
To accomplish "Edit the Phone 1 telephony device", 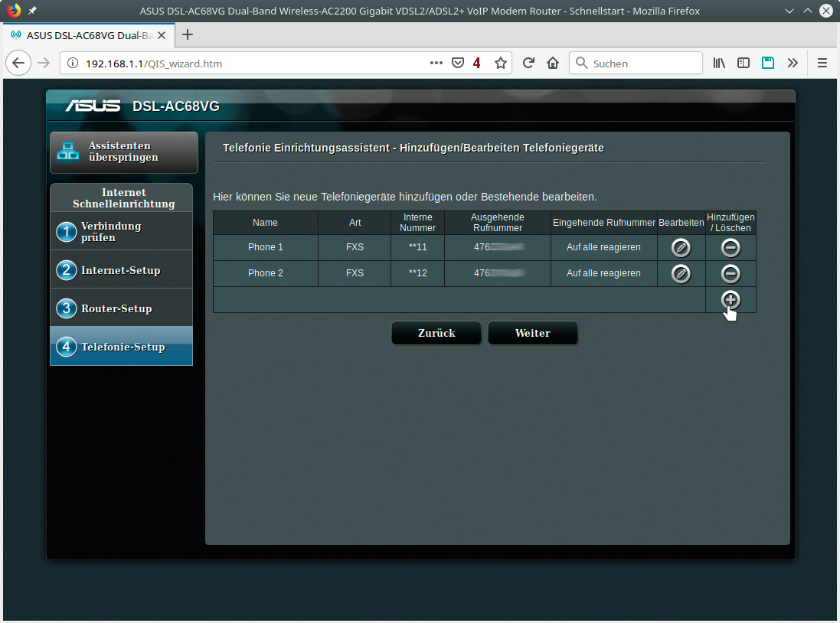I will (681, 247).
